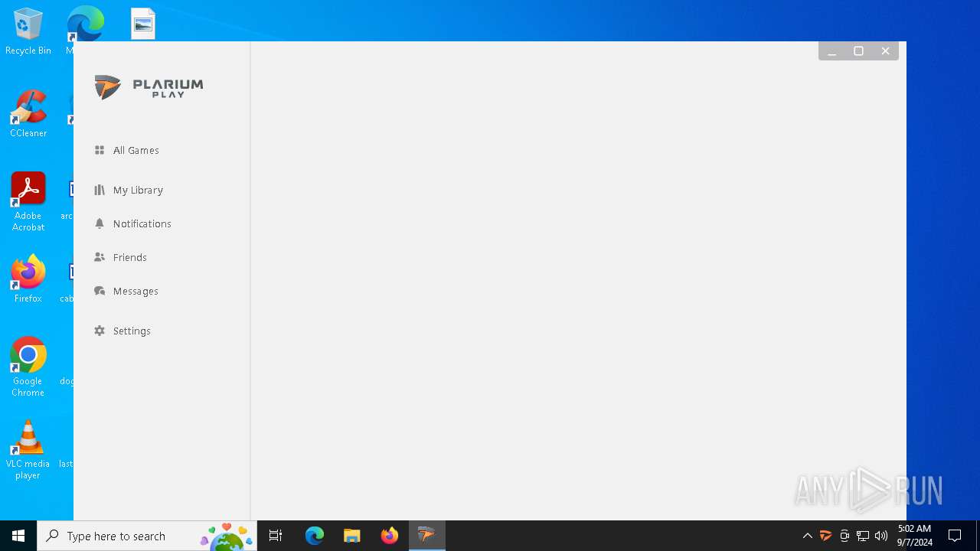This screenshot has height=551, width=980.
Task: Click the Meet Now tray icon
Action: click(x=844, y=536)
